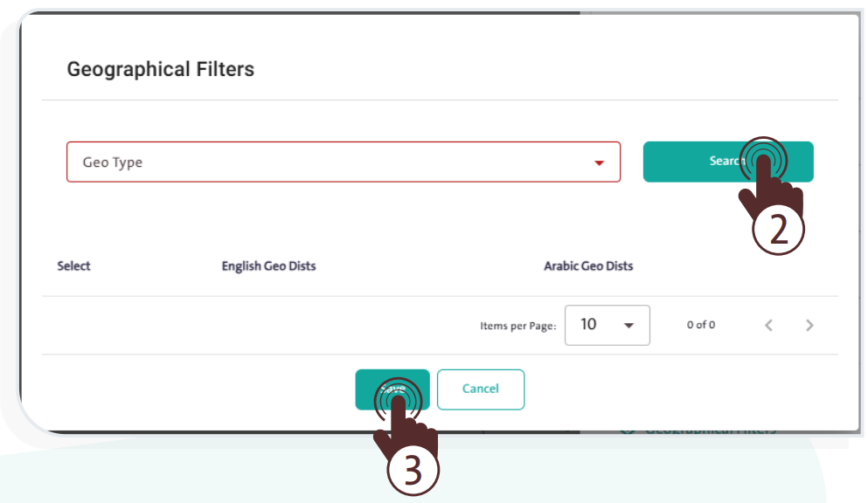Click the partially hidden link behind the dialog
The height and width of the screenshot is (503, 868).
tap(699, 429)
